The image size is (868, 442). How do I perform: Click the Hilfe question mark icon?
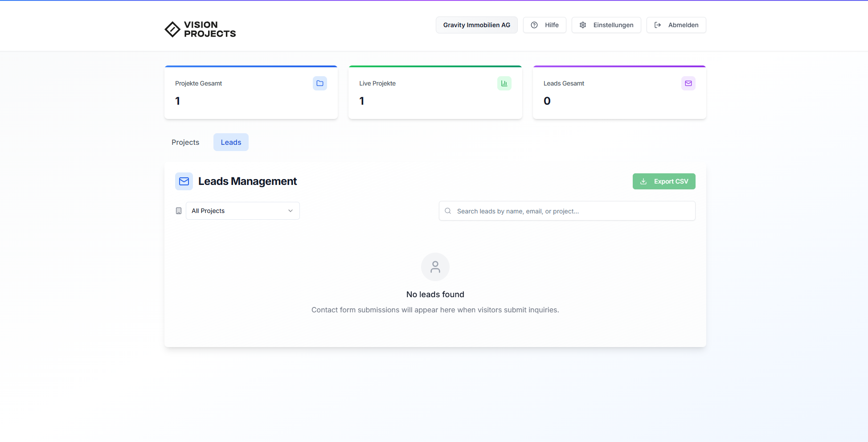pos(534,25)
